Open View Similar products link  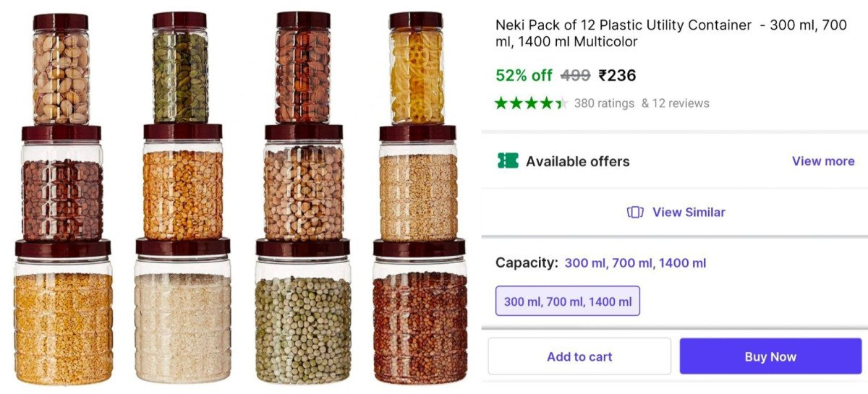coord(688,212)
